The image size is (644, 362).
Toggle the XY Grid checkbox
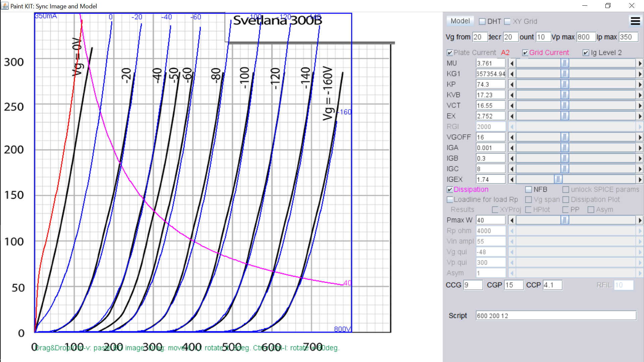507,21
